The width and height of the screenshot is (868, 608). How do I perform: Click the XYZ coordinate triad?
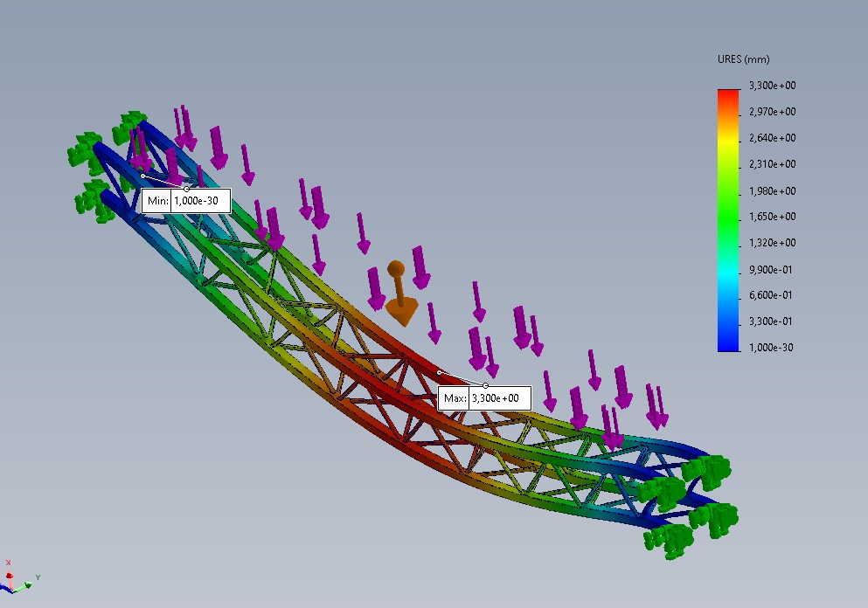coord(19,578)
